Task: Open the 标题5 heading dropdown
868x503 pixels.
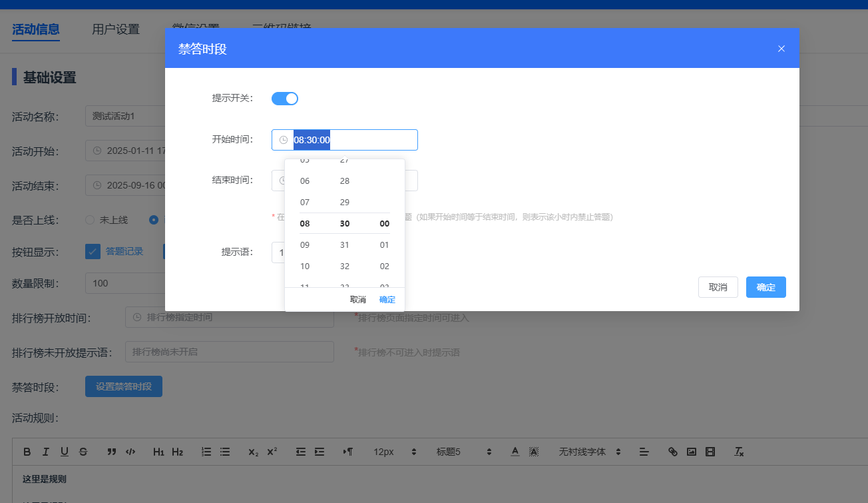Action: coord(465,452)
